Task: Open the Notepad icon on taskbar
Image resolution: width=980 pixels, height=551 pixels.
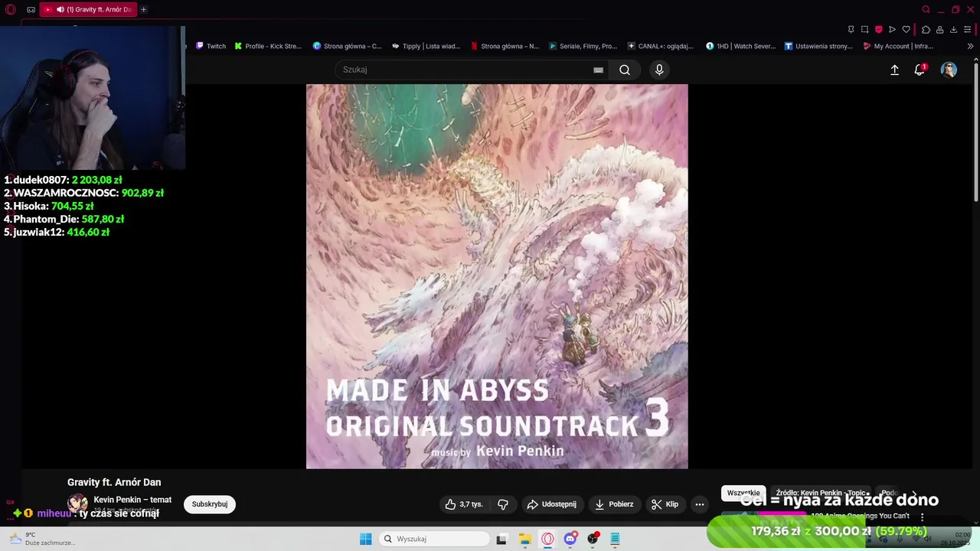Action: point(615,539)
